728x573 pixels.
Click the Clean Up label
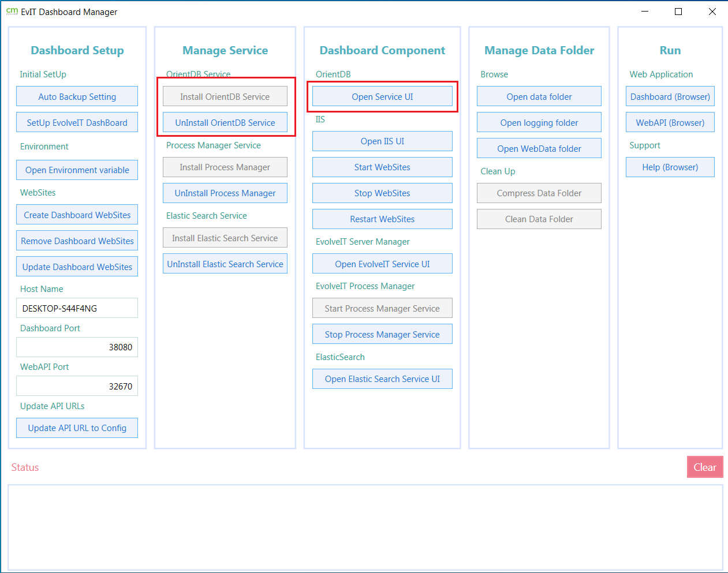coord(498,171)
